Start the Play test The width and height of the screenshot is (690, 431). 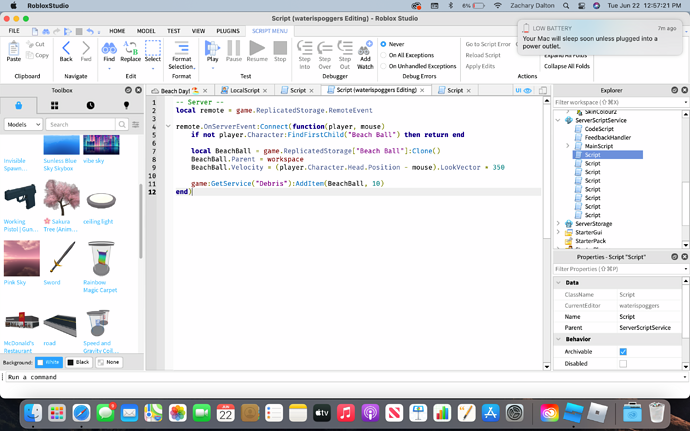click(212, 48)
